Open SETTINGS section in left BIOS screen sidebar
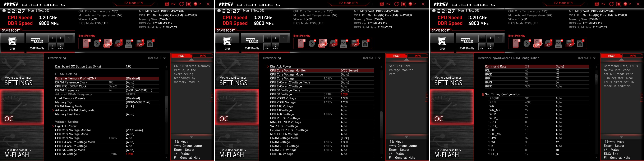 (22, 71)
